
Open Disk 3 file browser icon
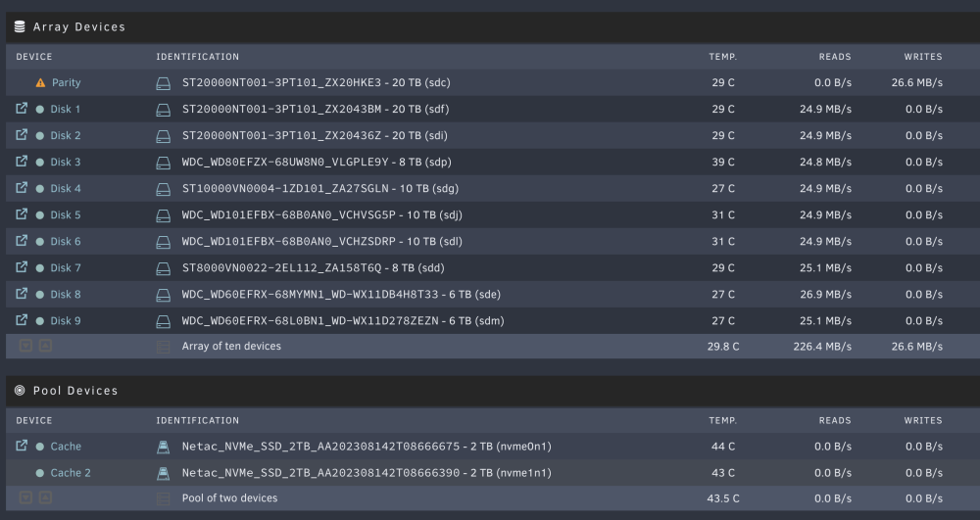(22, 161)
